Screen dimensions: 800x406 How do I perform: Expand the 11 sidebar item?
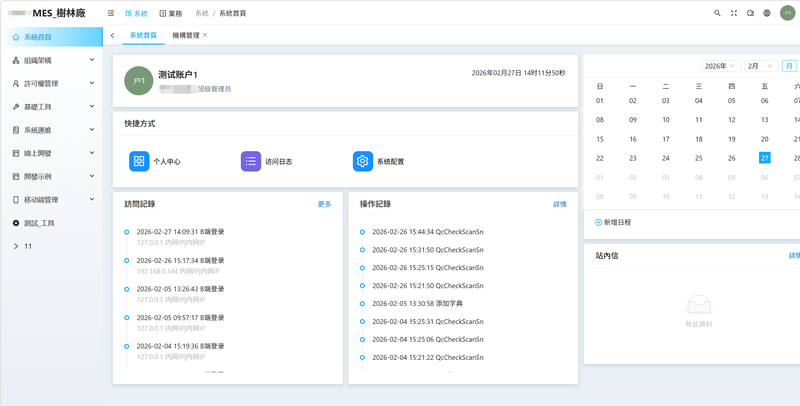click(51, 246)
